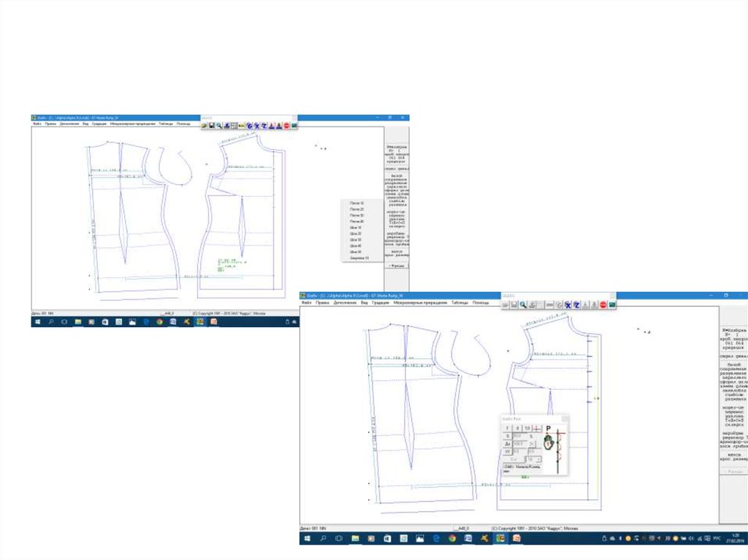Open Градация menu in the upper-left window
This screenshot has width=748, height=560.
[99, 123]
